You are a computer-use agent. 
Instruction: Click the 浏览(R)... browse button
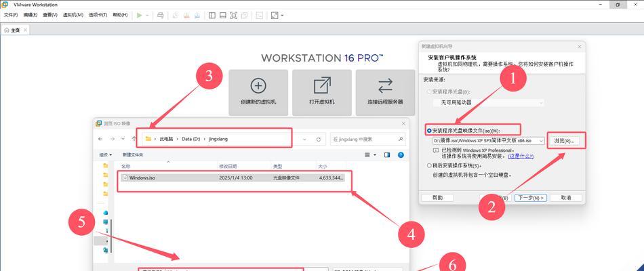564,141
